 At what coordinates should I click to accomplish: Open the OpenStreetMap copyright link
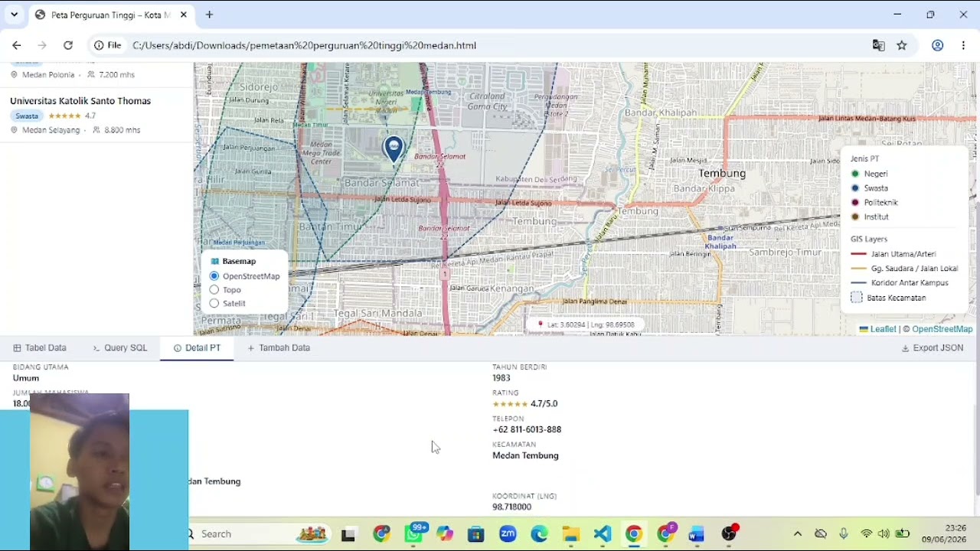coord(942,329)
